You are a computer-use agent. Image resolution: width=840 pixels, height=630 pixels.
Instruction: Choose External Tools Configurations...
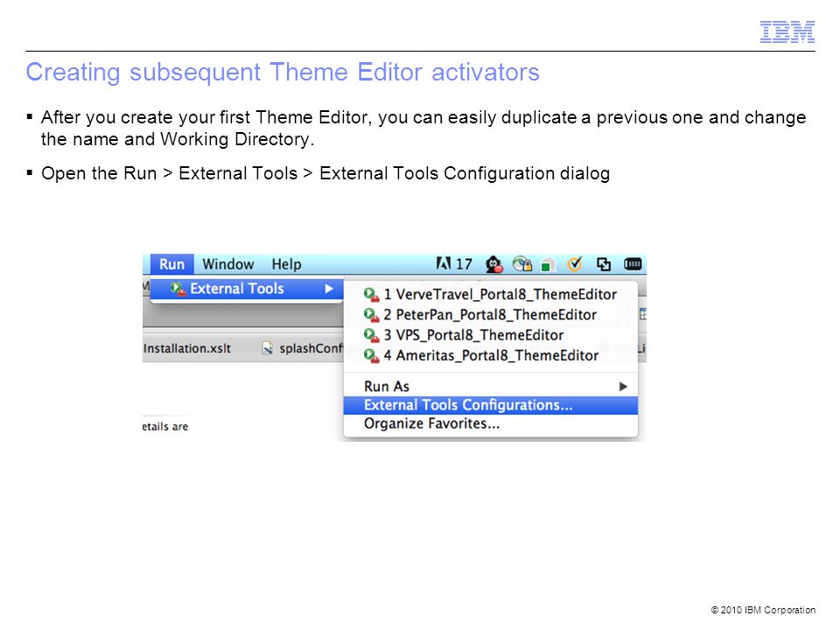tap(490, 405)
